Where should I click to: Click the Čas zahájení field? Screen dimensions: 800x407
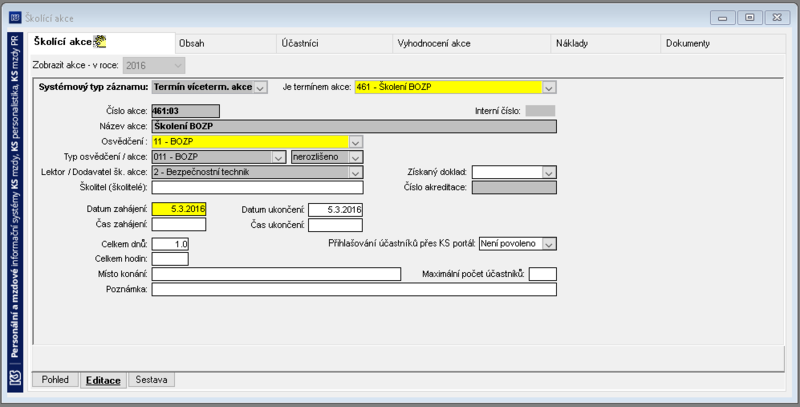(x=179, y=224)
